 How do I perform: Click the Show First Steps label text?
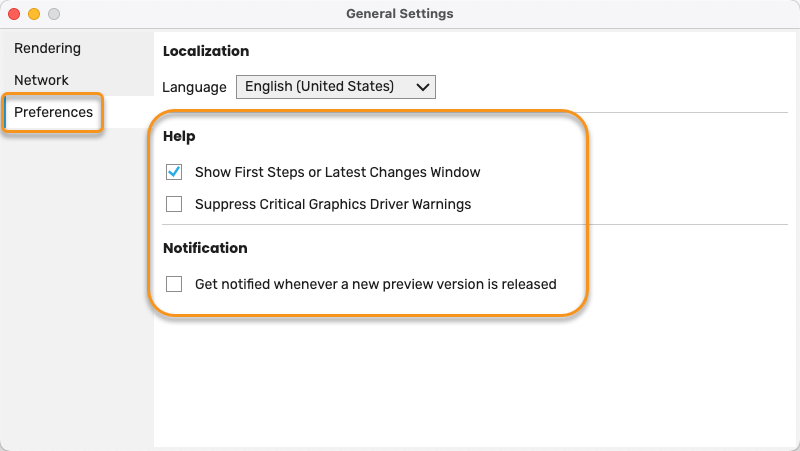coord(338,172)
